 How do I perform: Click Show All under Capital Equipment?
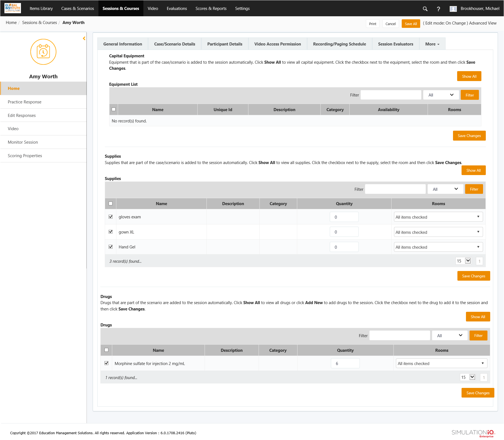tap(469, 76)
